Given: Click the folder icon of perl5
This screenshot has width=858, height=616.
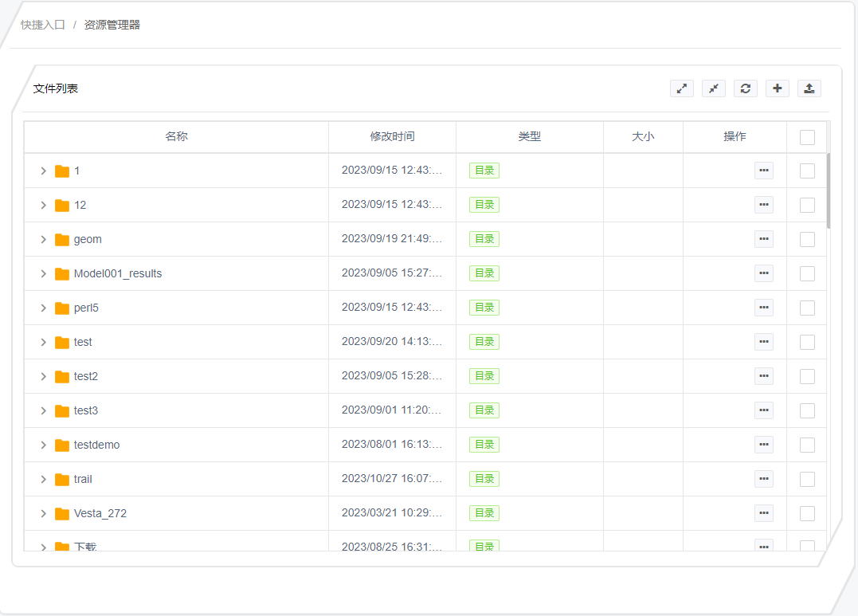Looking at the screenshot, I should click(62, 308).
